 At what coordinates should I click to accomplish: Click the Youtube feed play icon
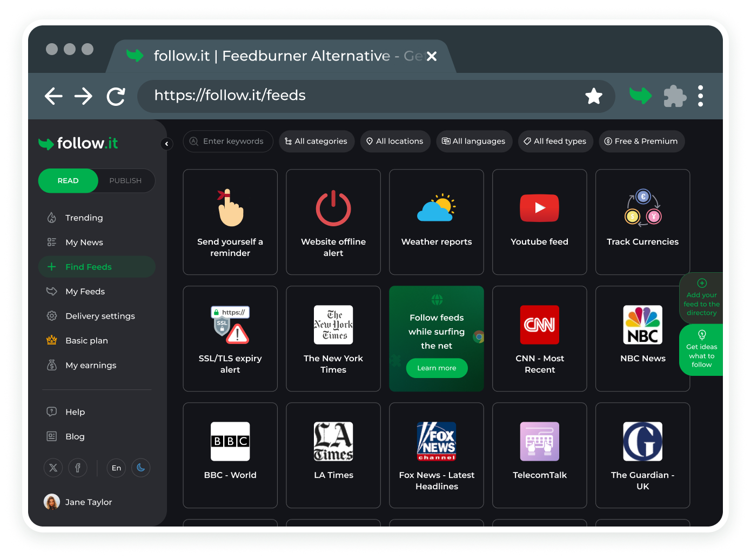[x=539, y=208]
